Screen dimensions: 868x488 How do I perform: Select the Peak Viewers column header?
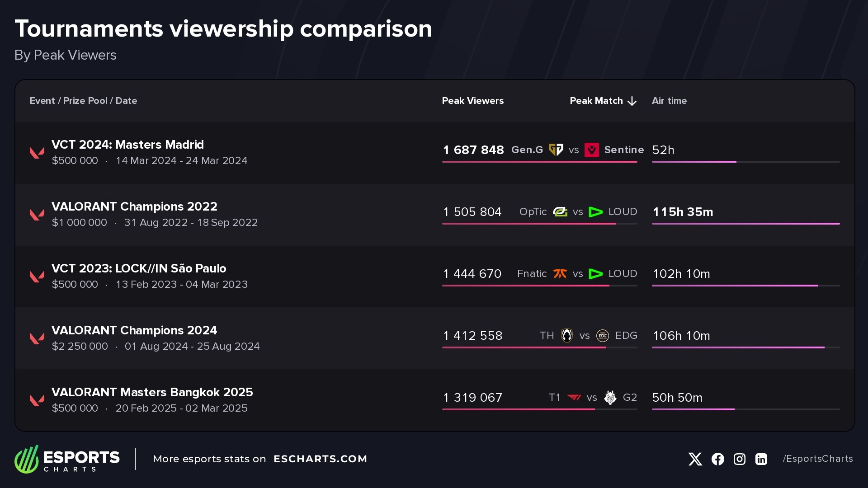[472, 101]
